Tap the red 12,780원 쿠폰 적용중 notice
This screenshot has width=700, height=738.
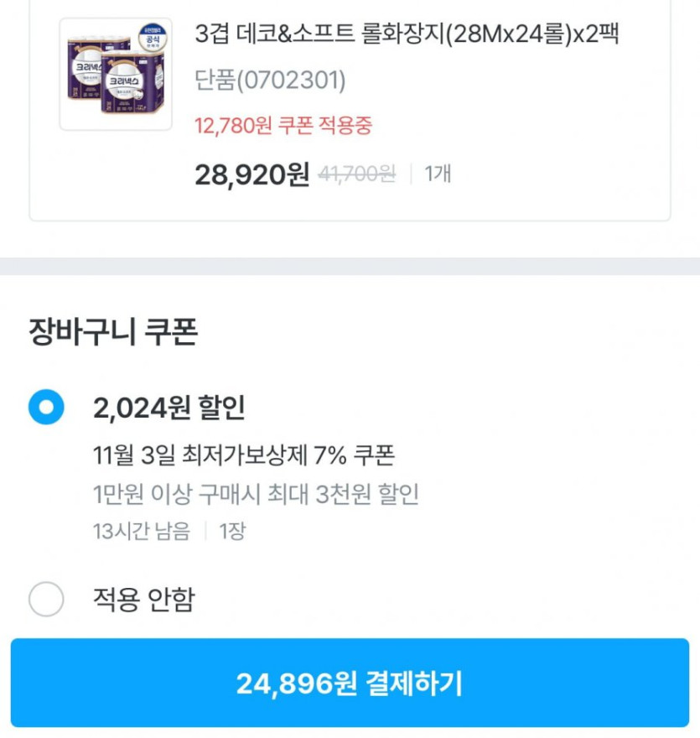(283, 126)
